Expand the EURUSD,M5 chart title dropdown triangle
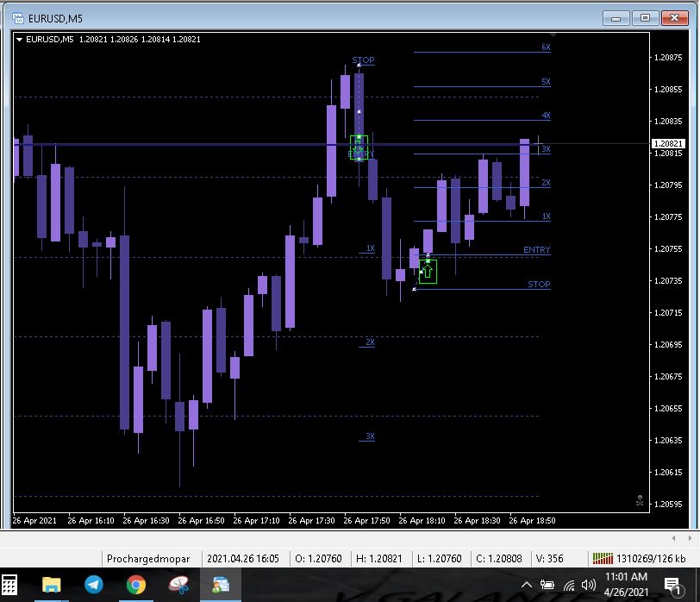The image size is (700, 602). coord(19,40)
